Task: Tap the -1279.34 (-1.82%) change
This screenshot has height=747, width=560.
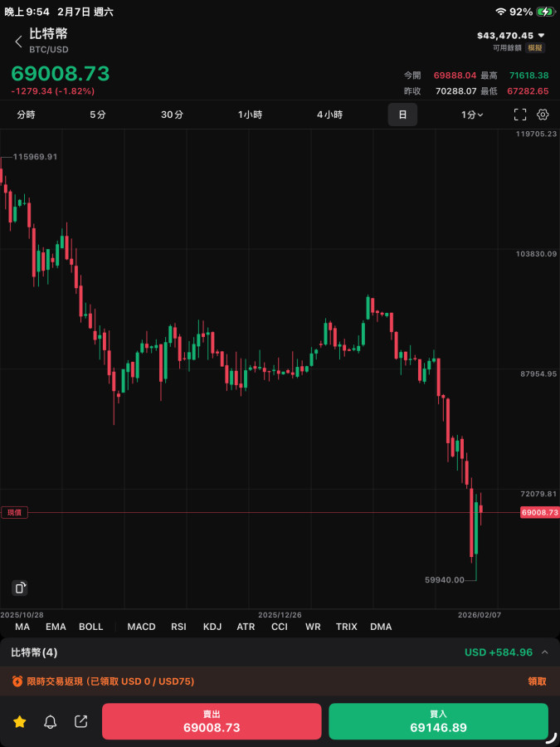Action: pos(53,90)
